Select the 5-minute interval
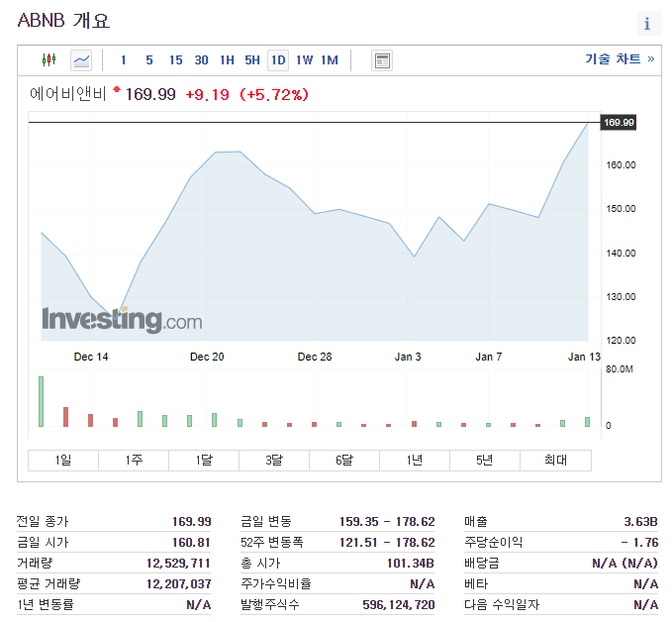The image size is (672, 622). [x=149, y=60]
